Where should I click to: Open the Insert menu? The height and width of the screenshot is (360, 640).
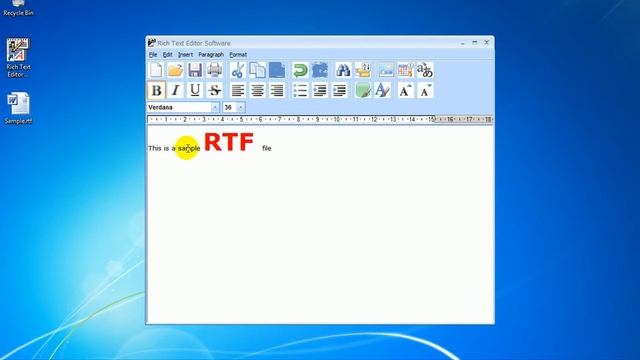click(185, 55)
